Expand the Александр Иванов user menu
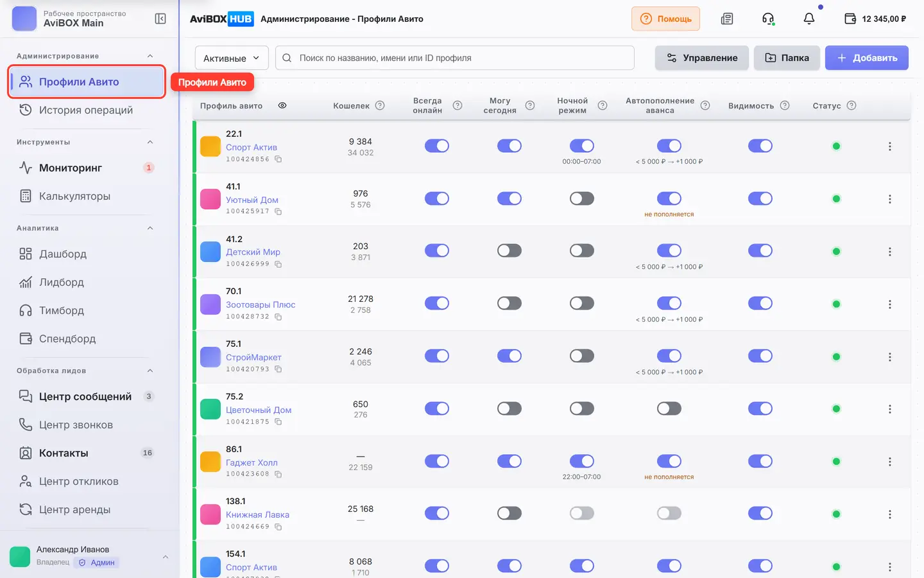The width and height of the screenshot is (924, 578). (x=166, y=557)
